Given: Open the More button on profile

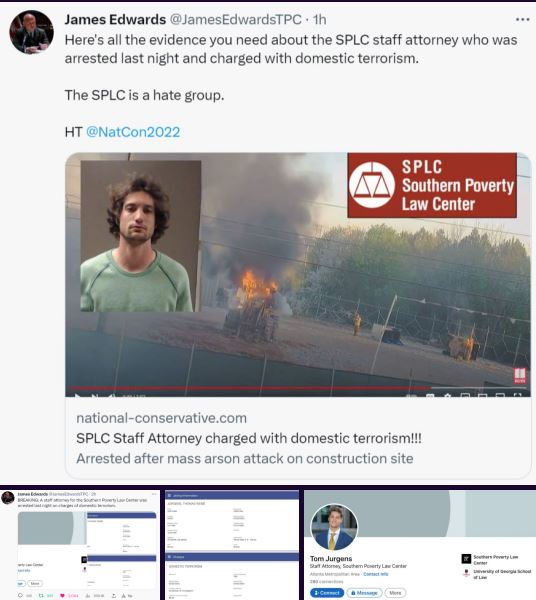Looking at the screenshot, I should pos(395,593).
